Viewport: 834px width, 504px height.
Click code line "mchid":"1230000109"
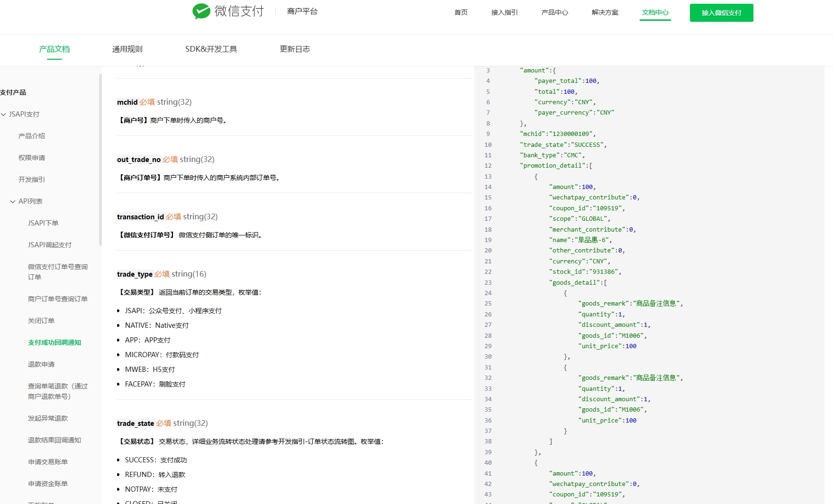558,134
